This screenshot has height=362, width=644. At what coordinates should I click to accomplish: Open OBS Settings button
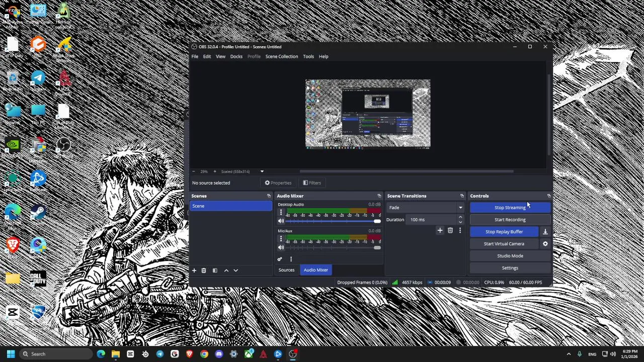coord(510,268)
